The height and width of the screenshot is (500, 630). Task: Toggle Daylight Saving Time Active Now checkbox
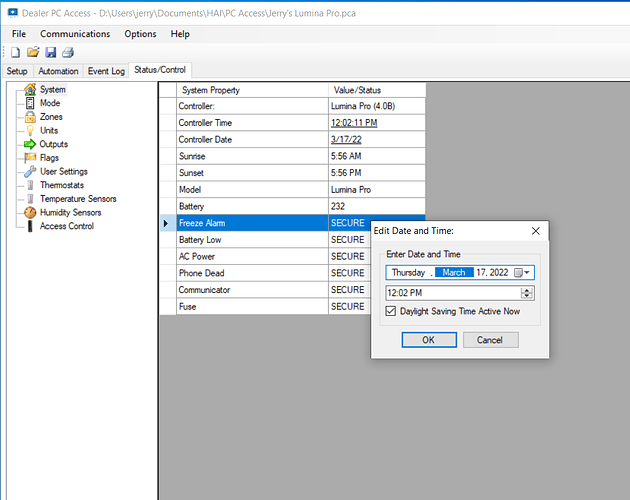(391, 311)
